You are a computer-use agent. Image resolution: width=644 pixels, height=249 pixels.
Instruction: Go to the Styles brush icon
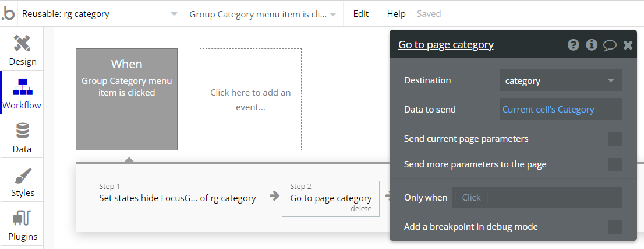22,175
